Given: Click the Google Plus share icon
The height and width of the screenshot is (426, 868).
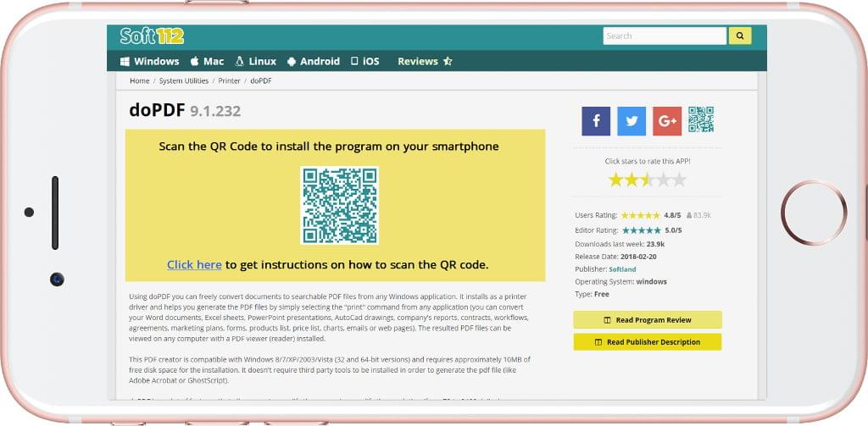Looking at the screenshot, I should pyautogui.click(x=667, y=121).
